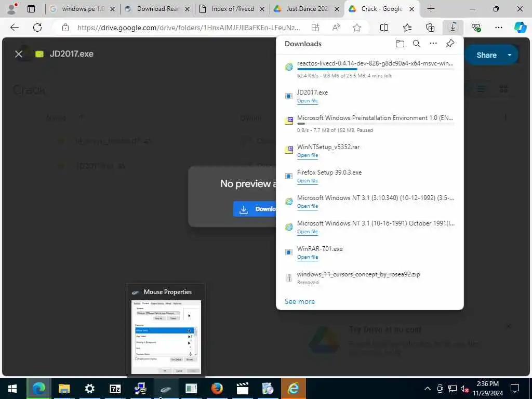This screenshot has height=399, width=532.
Task: Open the downloads folder icon in Downloads panel
Action: coord(400,44)
